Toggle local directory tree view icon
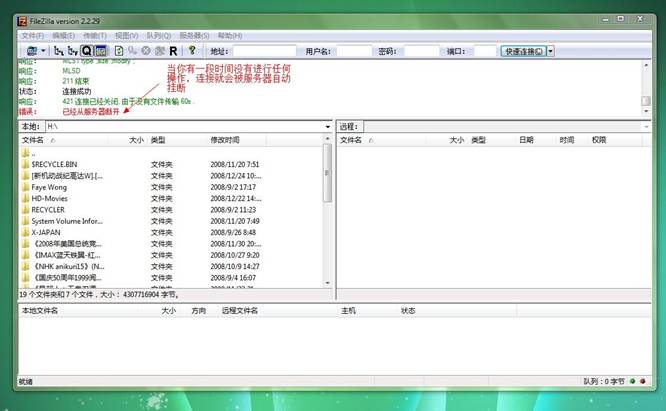 (59, 51)
